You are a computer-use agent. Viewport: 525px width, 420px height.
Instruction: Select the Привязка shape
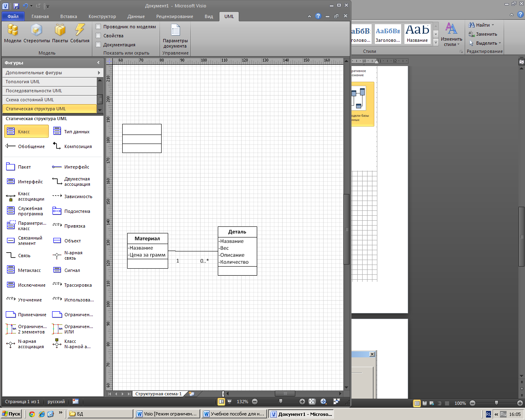point(69,226)
